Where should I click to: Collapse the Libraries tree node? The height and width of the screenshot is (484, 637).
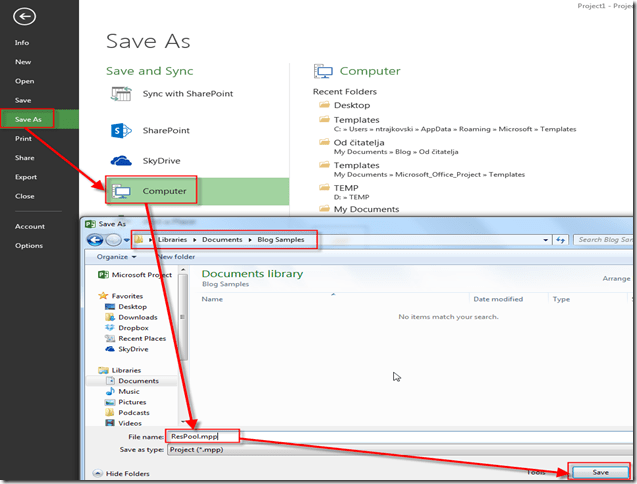[93, 370]
